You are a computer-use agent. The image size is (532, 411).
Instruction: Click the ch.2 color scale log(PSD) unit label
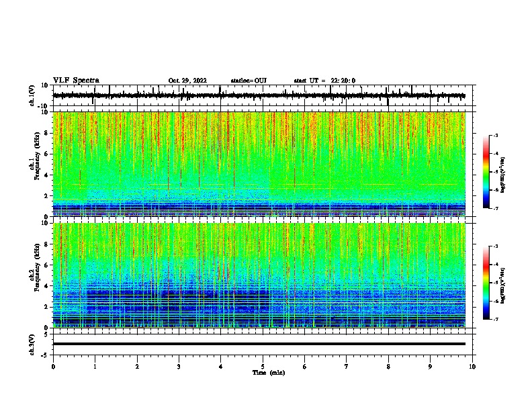(x=502, y=285)
